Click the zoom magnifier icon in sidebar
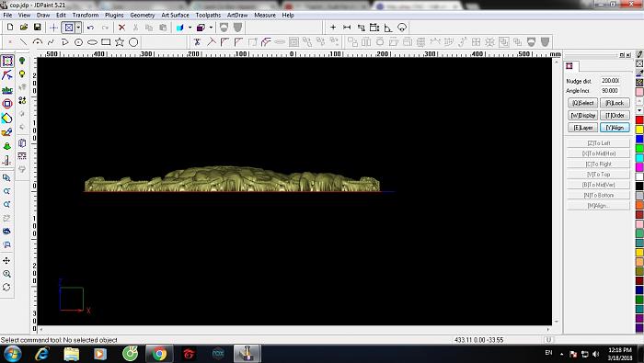Viewport: 644px width, 363px height. coord(6,274)
